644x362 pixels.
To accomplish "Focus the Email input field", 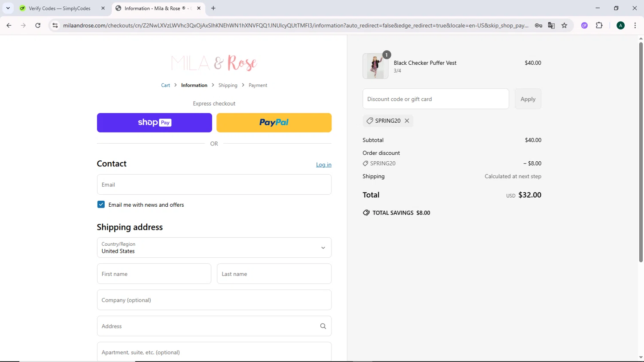I will [x=214, y=184].
